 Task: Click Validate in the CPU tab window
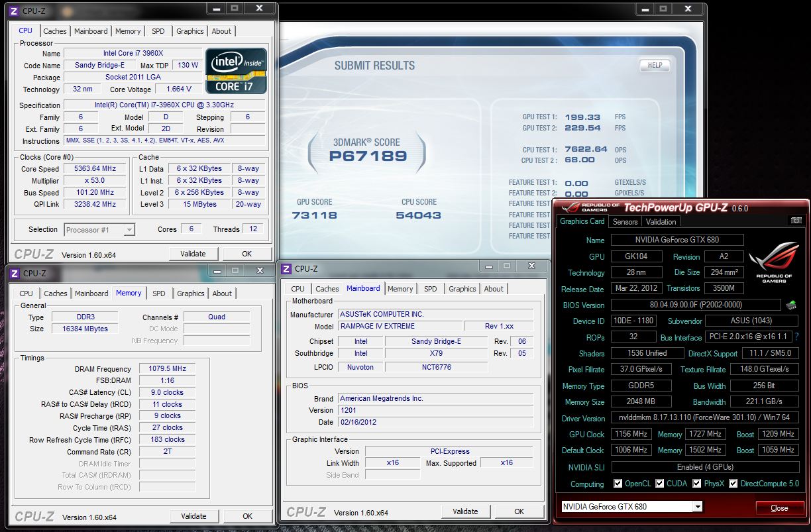pos(193,254)
